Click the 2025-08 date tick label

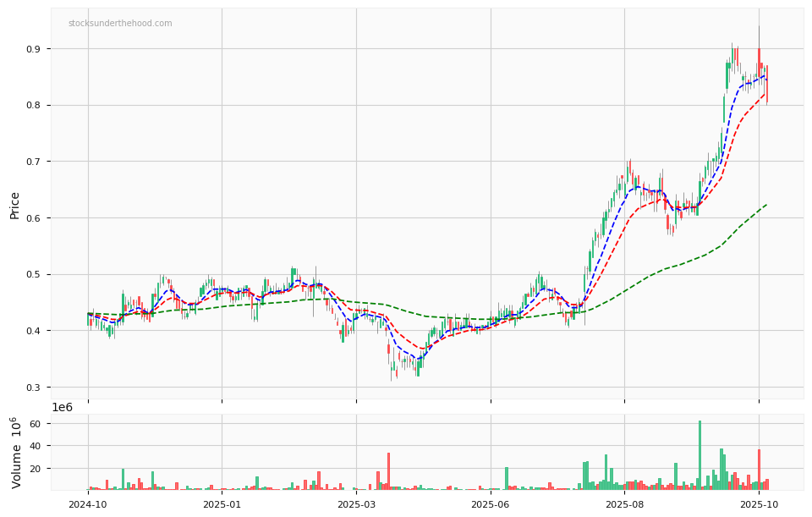tap(624, 504)
